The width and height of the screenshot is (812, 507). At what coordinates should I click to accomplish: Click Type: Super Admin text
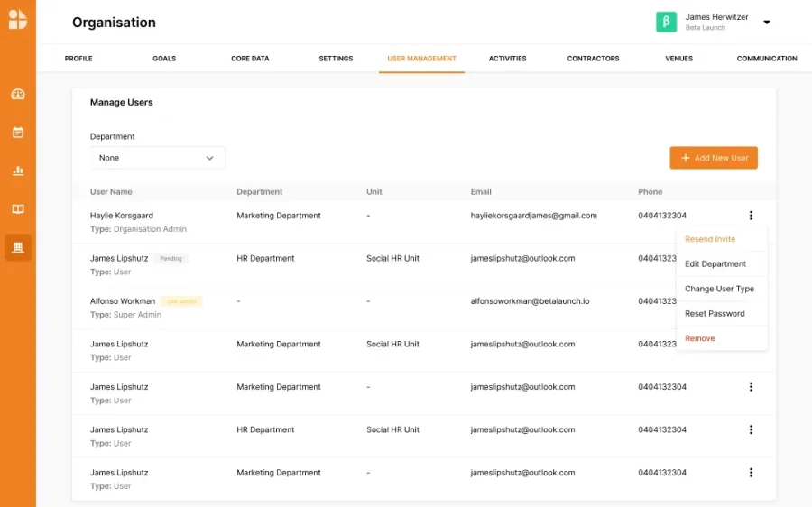pos(125,315)
